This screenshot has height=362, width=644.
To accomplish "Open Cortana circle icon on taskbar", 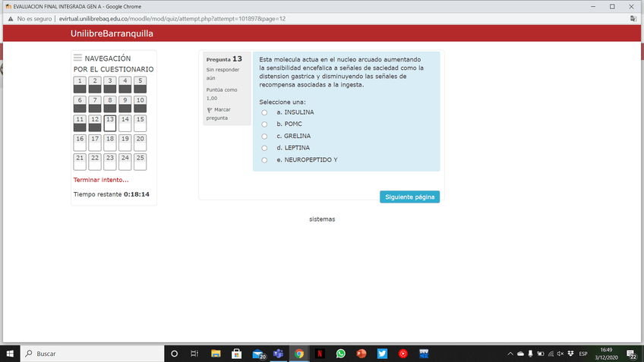I will [174, 354].
